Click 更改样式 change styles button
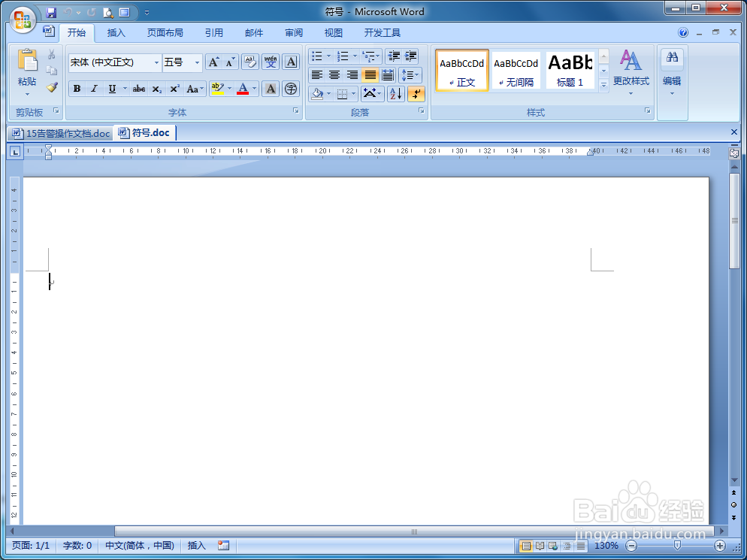747x560 pixels. 631,72
